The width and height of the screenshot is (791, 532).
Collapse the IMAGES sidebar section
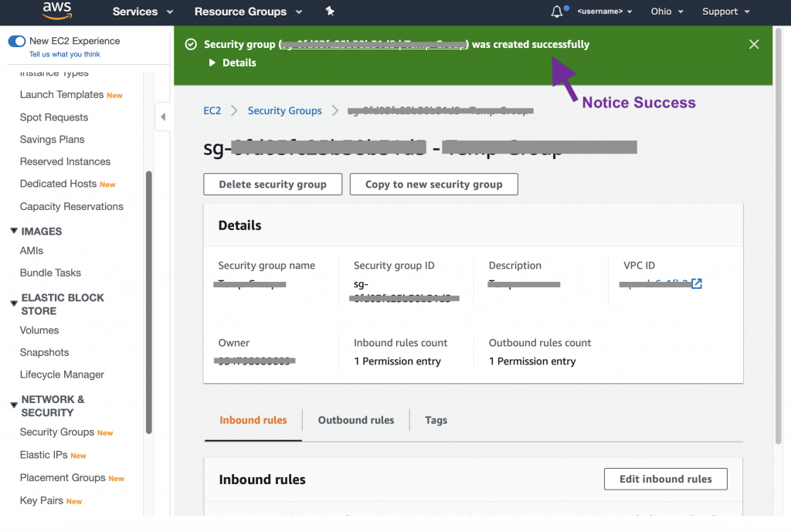tap(14, 231)
